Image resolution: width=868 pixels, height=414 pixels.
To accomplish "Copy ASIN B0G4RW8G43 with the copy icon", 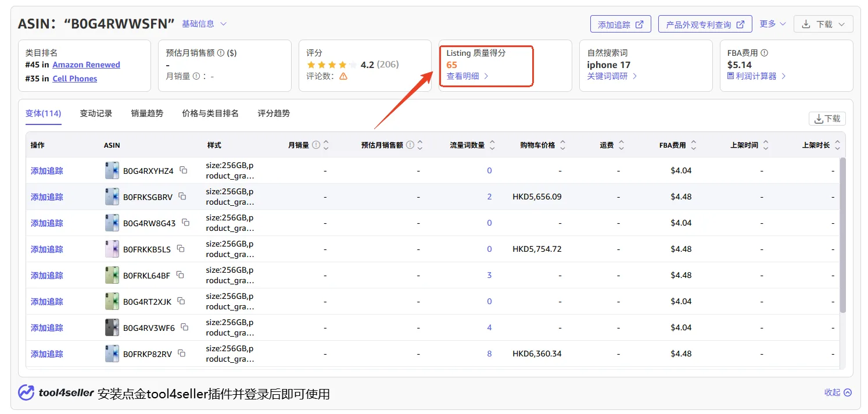I will (x=186, y=222).
